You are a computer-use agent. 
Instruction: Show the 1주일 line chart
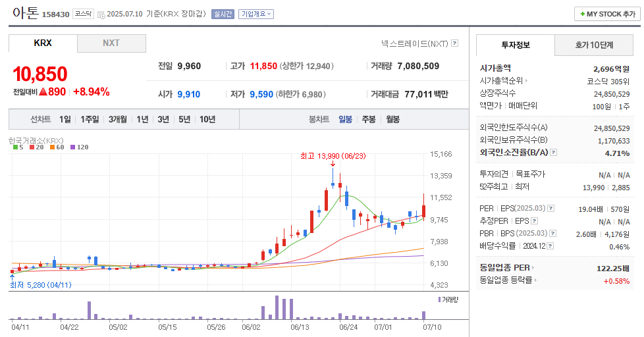click(90, 119)
